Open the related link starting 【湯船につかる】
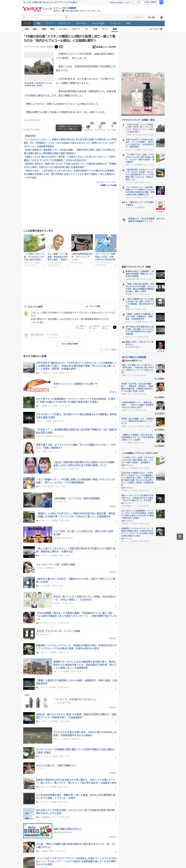This screenshot has height=868, width=186. [x=69, y=158]
